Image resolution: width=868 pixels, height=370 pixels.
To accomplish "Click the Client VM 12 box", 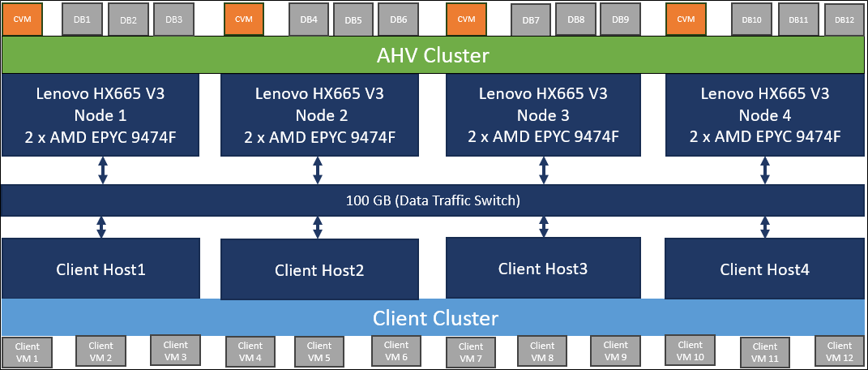I will point(840,351).
